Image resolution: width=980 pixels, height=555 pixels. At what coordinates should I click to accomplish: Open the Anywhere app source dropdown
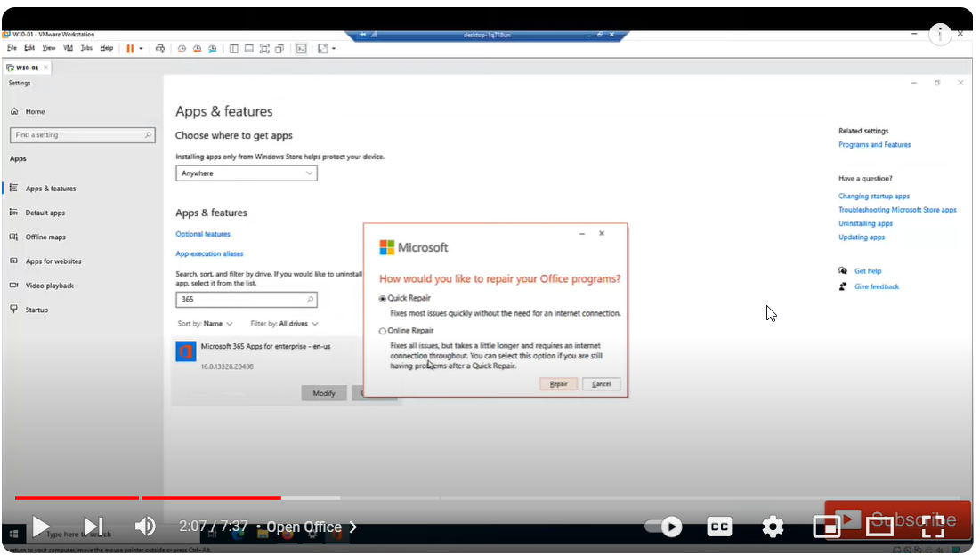pyautogui.click(x=247, y=173)
